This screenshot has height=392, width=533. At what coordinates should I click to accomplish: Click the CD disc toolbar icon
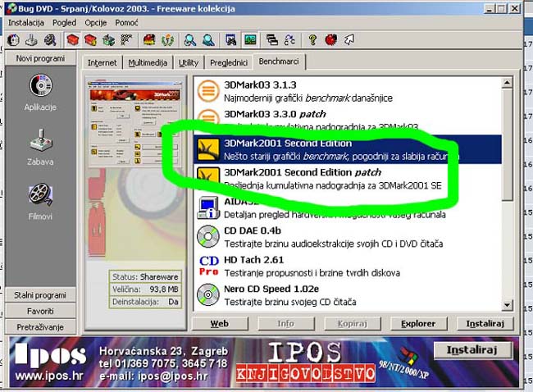[13, 40]
